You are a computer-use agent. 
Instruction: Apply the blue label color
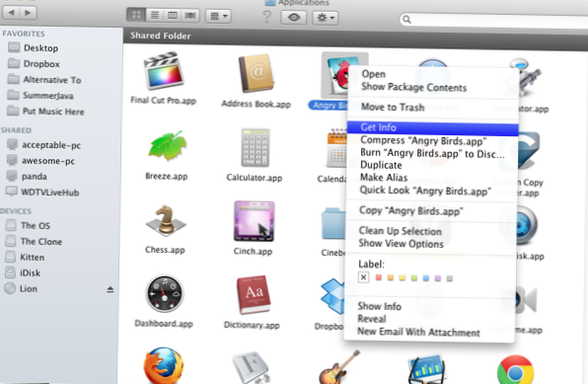pyautogui.click(x=426, y=278)
